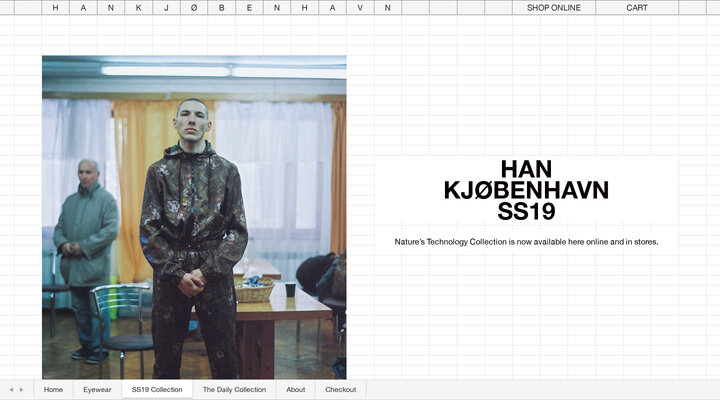The width and height of the screenshot is (720, 400).
Task: Click the header cell with letter V
Action: point(360,7)
